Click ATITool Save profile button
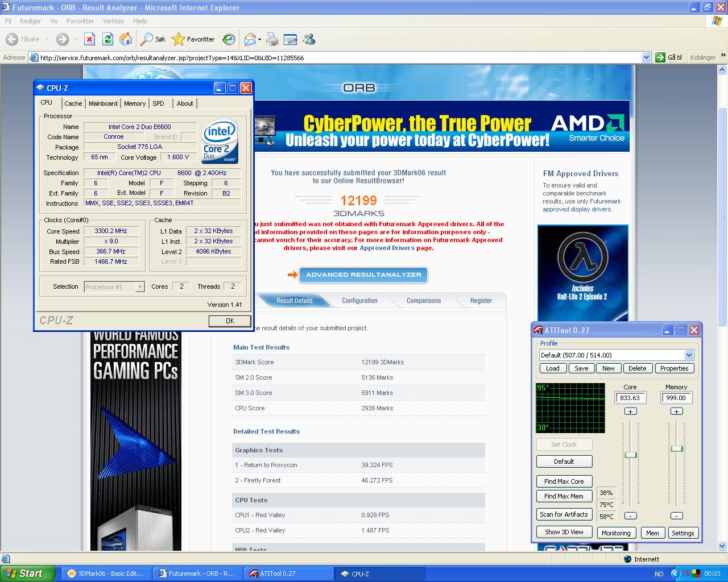Image resolution: width=728 pixels, height=582 pixels. tap(581, 368)
